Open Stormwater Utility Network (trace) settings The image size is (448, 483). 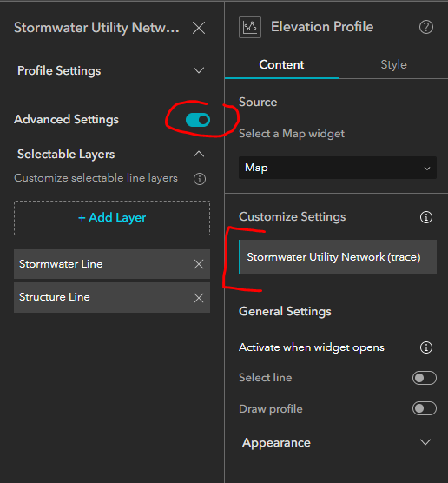click(338, 256)
